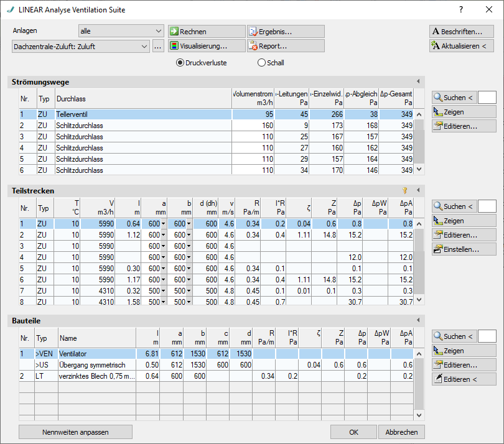Select the Ventilator component row
Viewport: 504px width, 444px height.
click(217, 354)
